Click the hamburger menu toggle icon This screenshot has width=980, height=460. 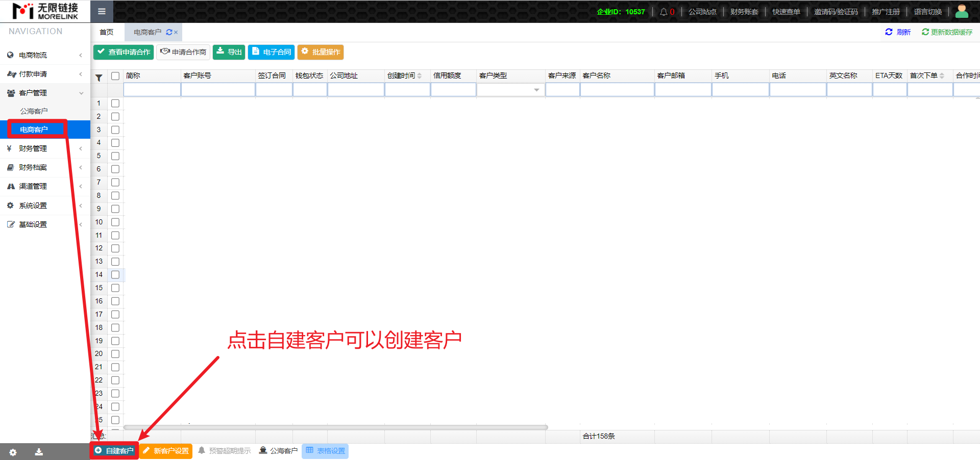tap(102, 11)
